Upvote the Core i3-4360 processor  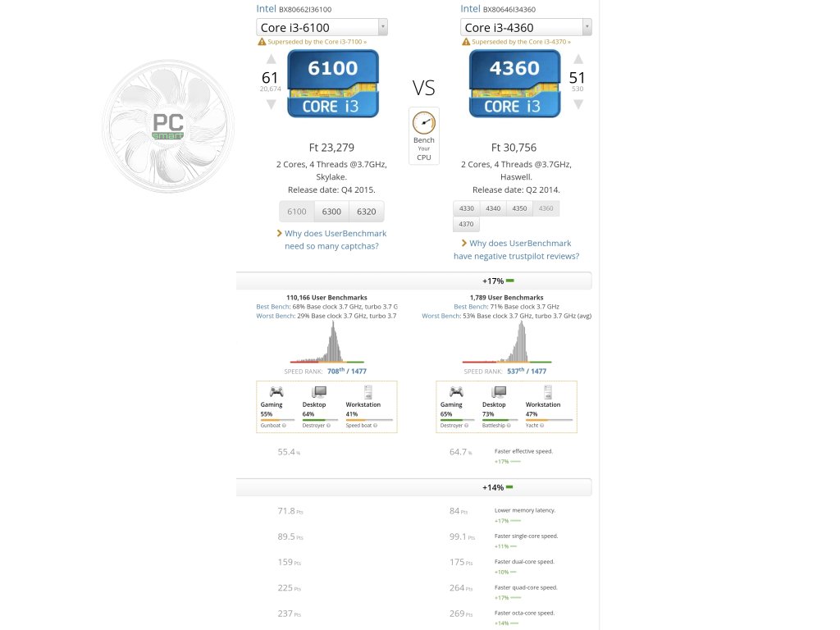pos(578,59)
